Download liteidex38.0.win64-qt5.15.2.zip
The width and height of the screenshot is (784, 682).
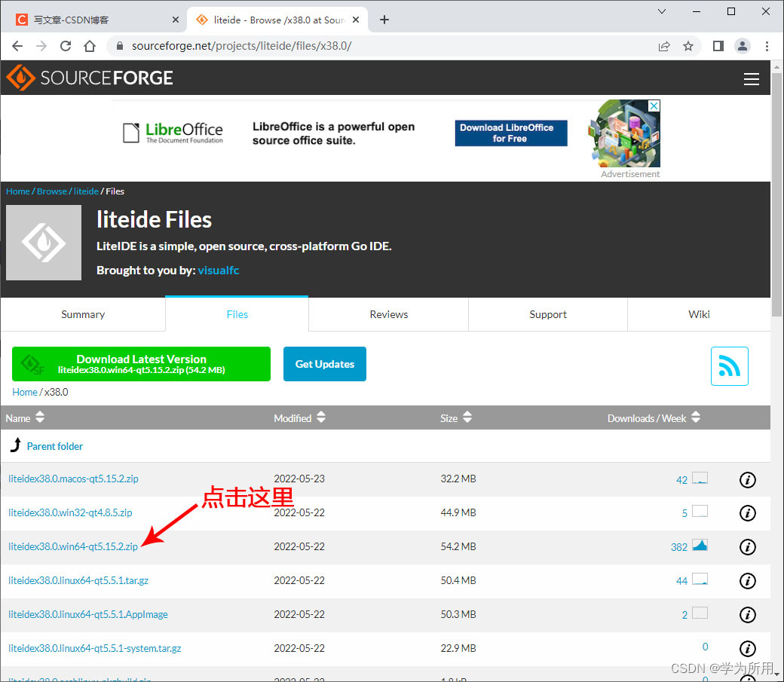pyautogui.click(x=73, y=547)
